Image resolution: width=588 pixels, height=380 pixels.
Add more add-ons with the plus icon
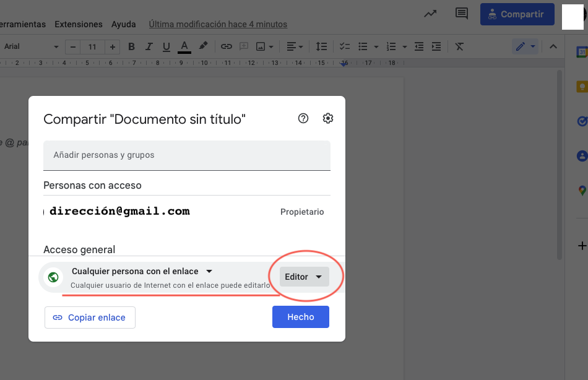[x=582, y=246]
